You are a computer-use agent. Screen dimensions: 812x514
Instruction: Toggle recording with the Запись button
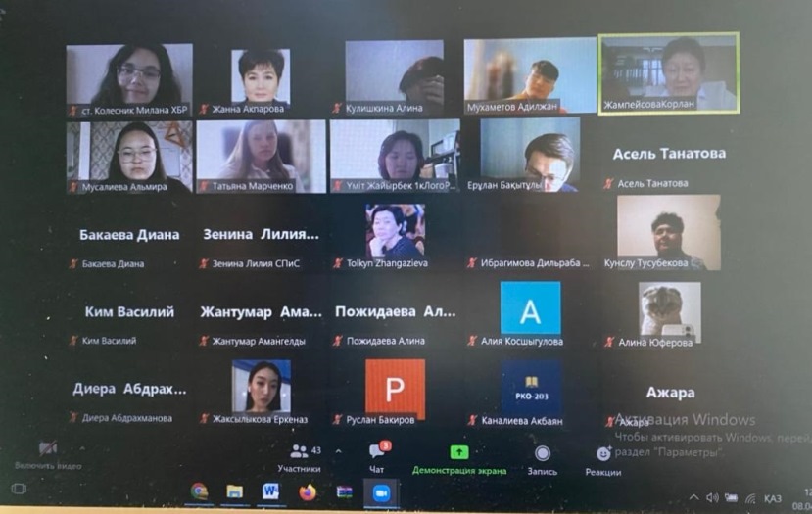pos(542,453)
